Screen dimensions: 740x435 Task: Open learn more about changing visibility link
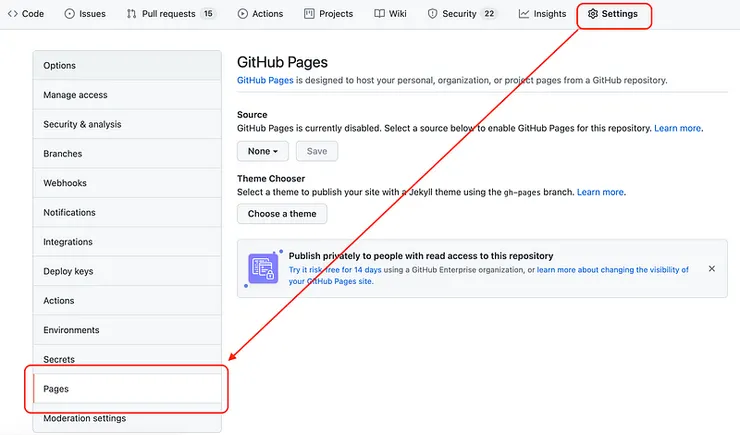click(x=488, y=276)
